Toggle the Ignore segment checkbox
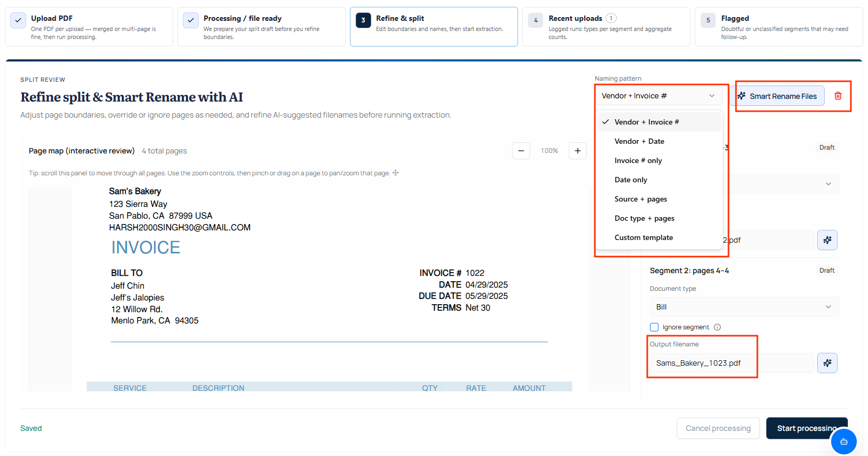 pos(654,327)
